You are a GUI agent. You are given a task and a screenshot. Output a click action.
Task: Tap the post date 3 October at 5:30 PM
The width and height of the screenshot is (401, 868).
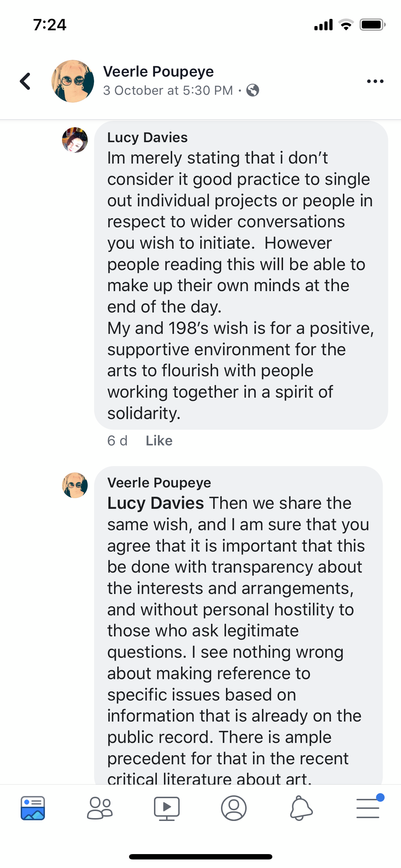coord(168,91)
